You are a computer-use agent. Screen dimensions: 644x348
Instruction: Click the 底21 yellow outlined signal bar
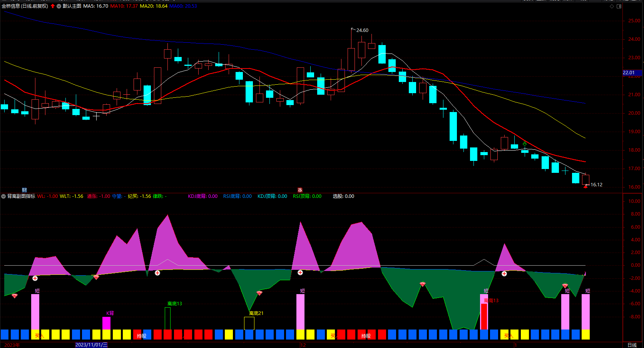click(249, 323)
